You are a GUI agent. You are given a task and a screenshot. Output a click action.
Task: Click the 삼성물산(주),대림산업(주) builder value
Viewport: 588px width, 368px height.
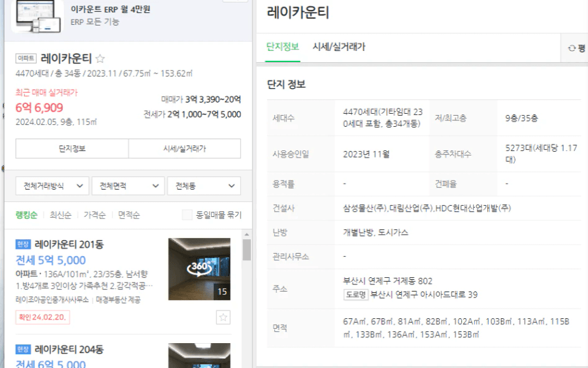[x=427, y=209]
